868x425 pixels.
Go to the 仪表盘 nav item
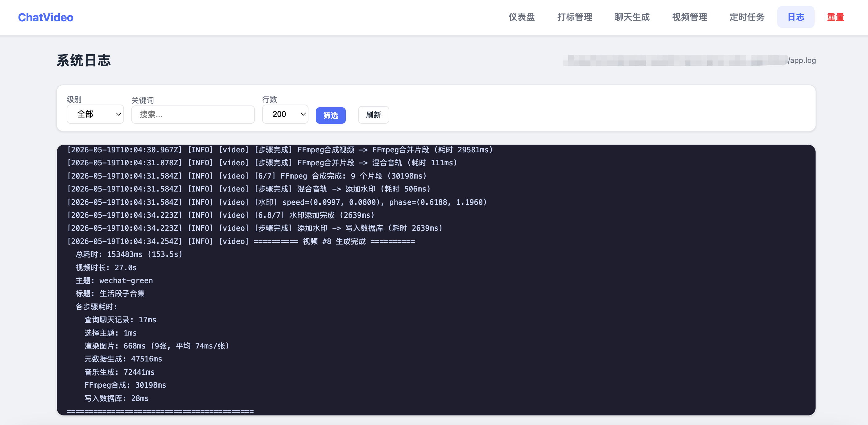coord(521,17)
